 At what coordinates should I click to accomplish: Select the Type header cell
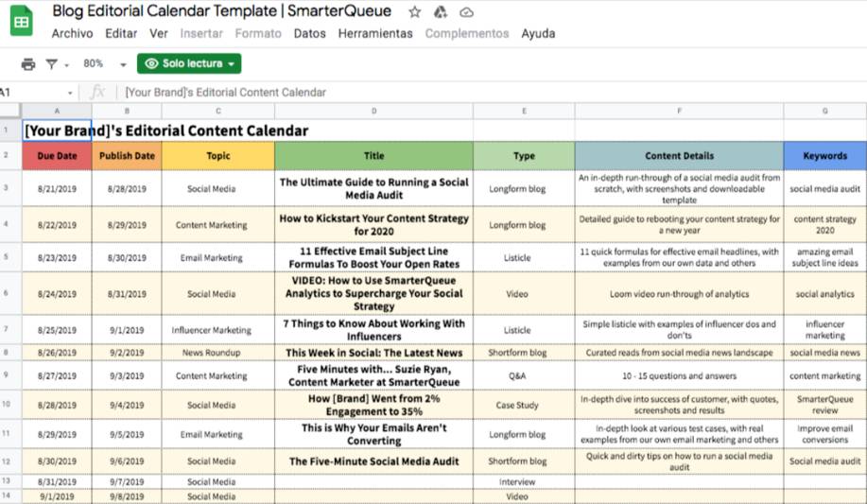point(524,156)
